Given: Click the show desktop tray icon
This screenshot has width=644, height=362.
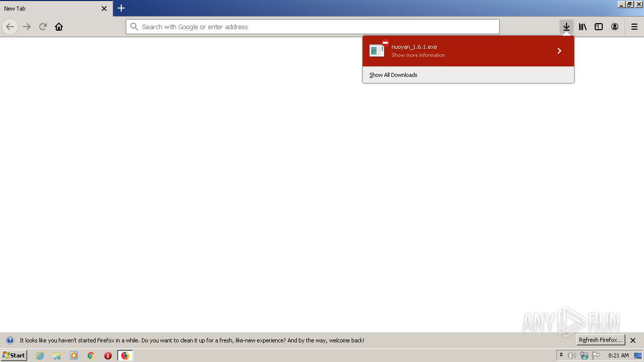Looking at the screenshot, I should 638,355.
